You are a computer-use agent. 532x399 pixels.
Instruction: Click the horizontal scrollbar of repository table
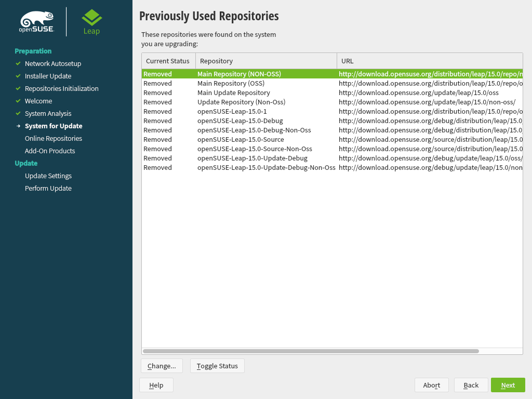(x=310, y=351)
